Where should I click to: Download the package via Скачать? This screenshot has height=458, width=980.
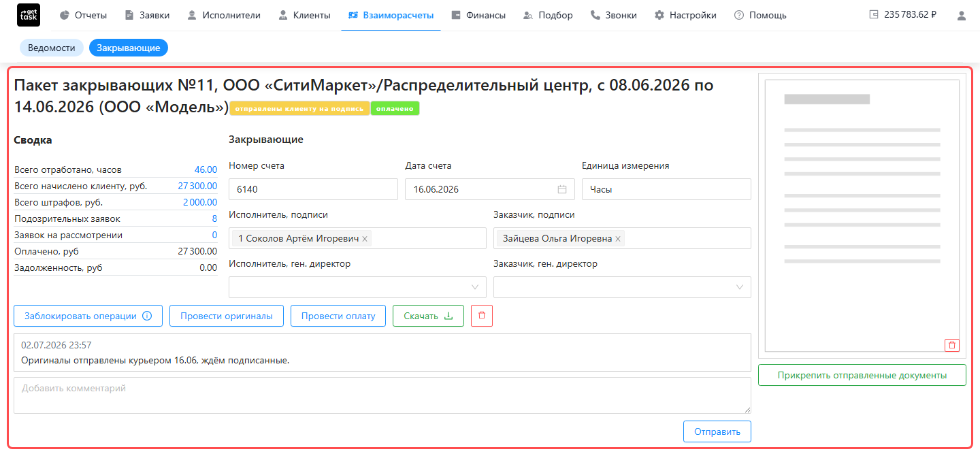[428, 316]
